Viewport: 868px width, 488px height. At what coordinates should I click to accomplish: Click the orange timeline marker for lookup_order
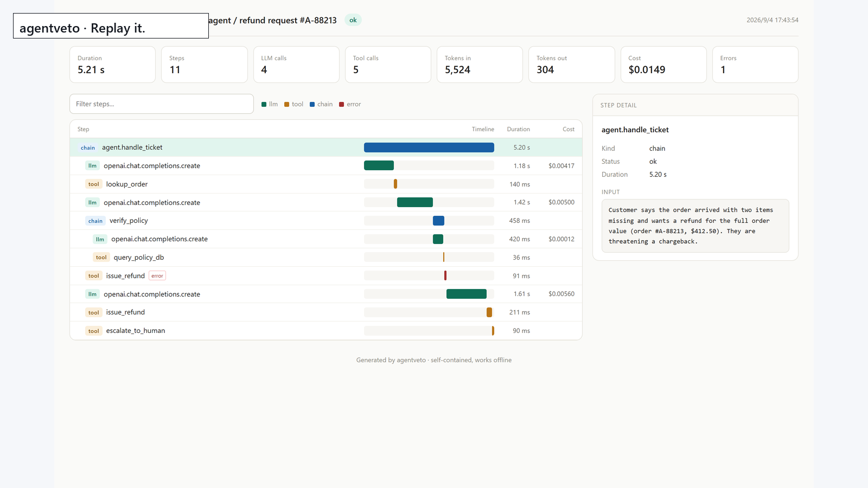pyautogui.click(x=395, y=184)
